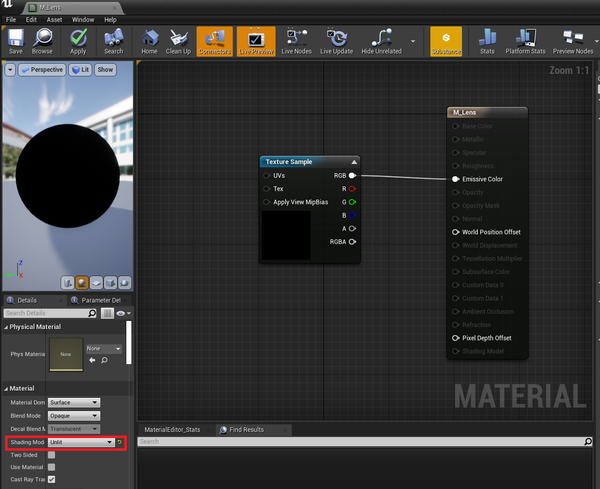Open the Shading Model dropdown

coord(80,441)
